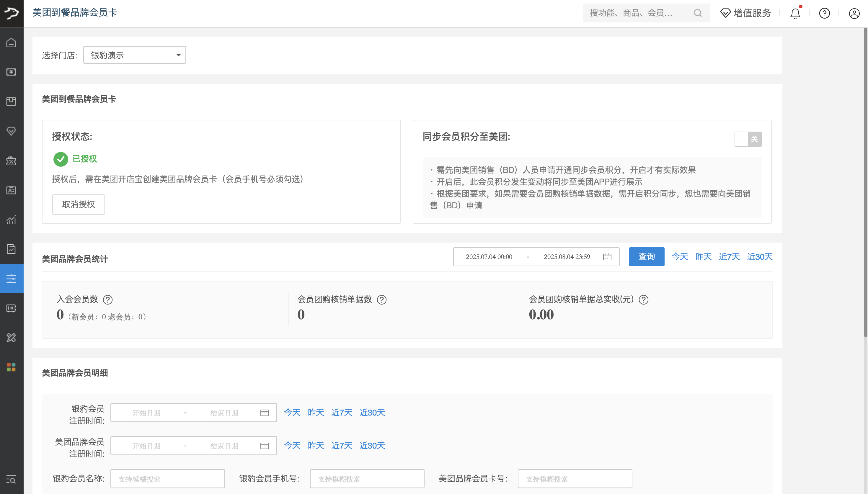Open the notification bell icon

click(x=795, y=13)
